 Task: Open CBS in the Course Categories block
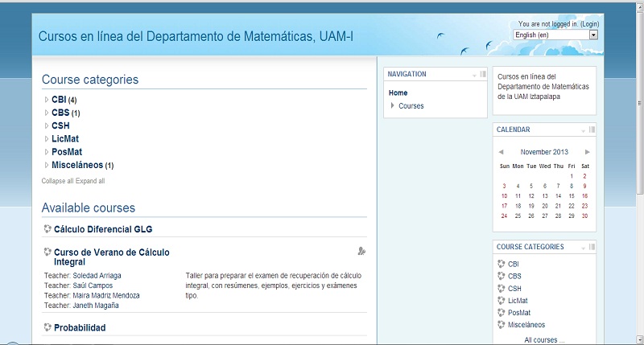(x=514, y=276)
